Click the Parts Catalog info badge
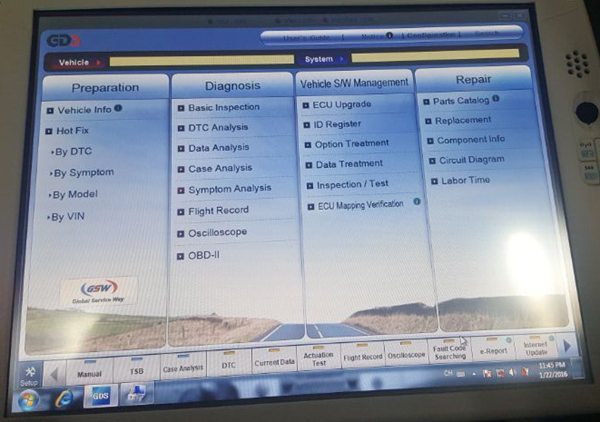Image resolution: width=600 pixels, height=422 pixels. [496, 98]
